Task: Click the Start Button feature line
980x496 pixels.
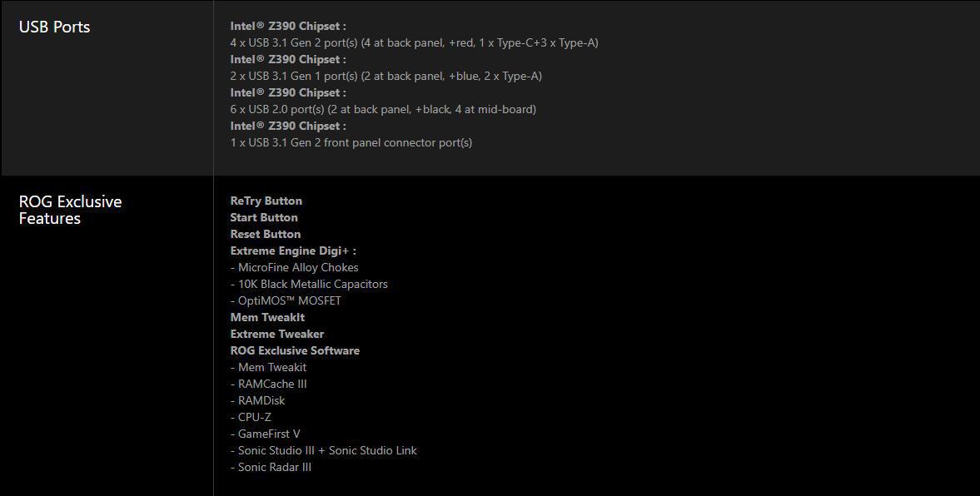Action: pos(264,217)
